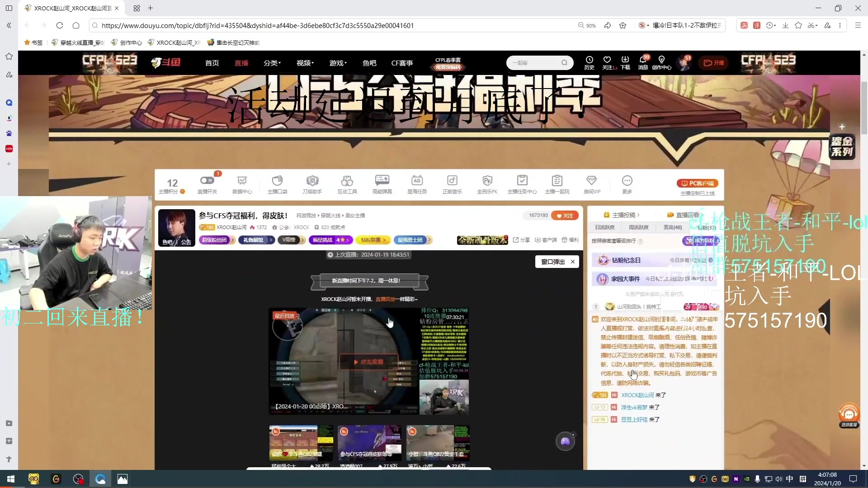The width and height of the screenshot is (868, 488).
Task: Open the 数据中心 data center icon
Action: point(242,181)
